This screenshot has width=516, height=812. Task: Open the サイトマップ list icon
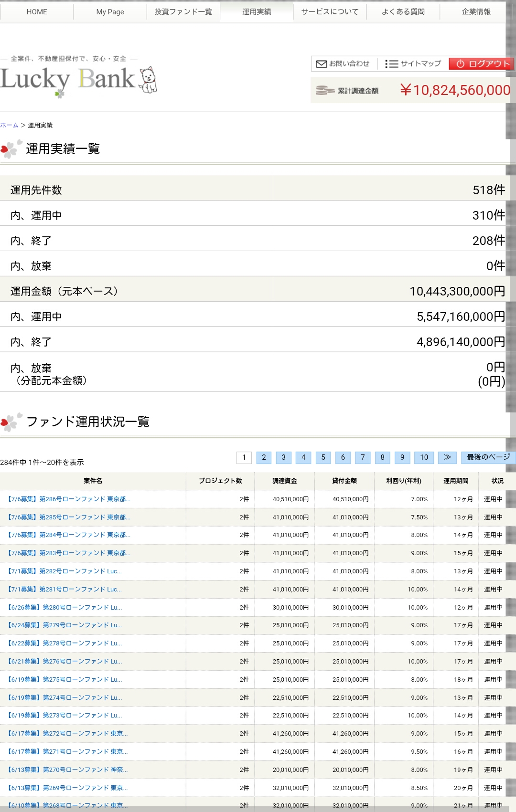click(x=391, y=64)
